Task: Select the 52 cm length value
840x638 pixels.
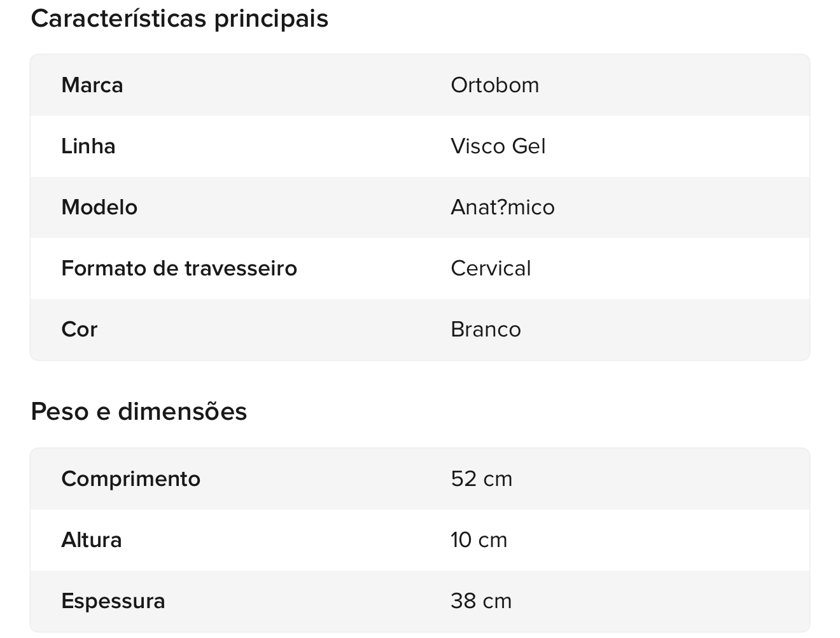Action: [481, 479]
